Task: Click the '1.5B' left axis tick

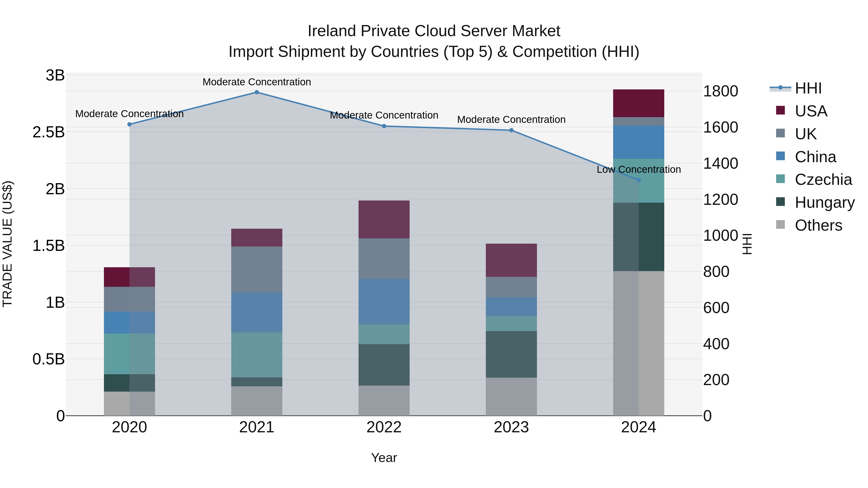Action: [48, 246]
